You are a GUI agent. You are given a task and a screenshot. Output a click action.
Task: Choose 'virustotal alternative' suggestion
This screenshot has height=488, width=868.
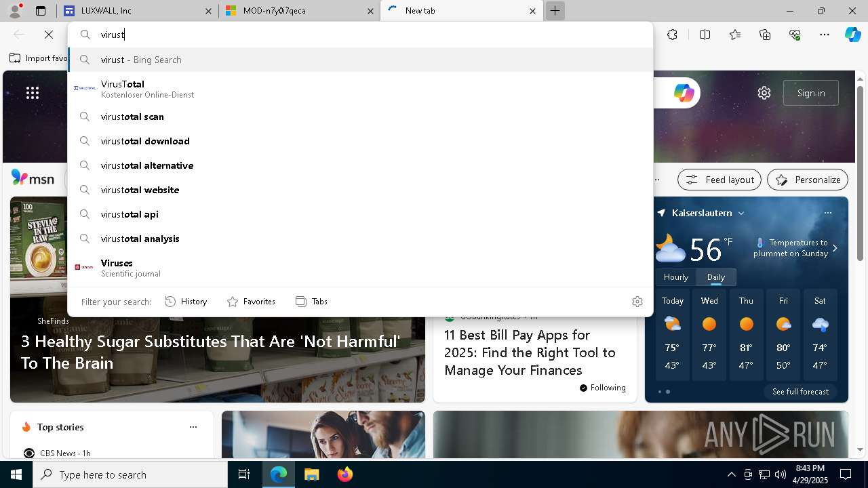pos(361,165)
